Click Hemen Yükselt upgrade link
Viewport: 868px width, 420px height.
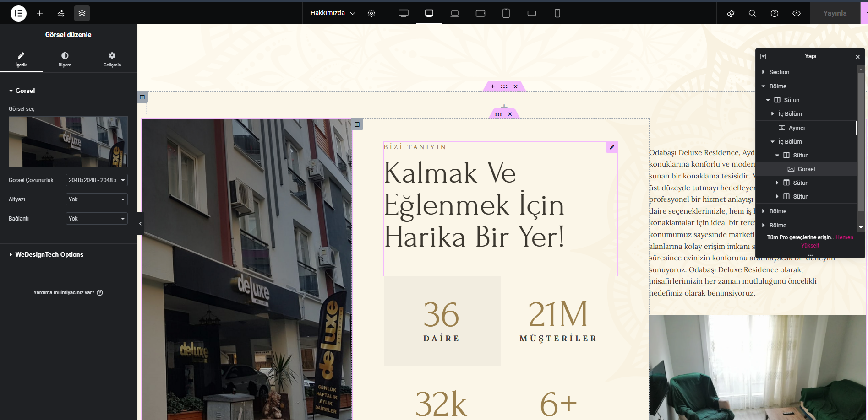coord(827,242)
